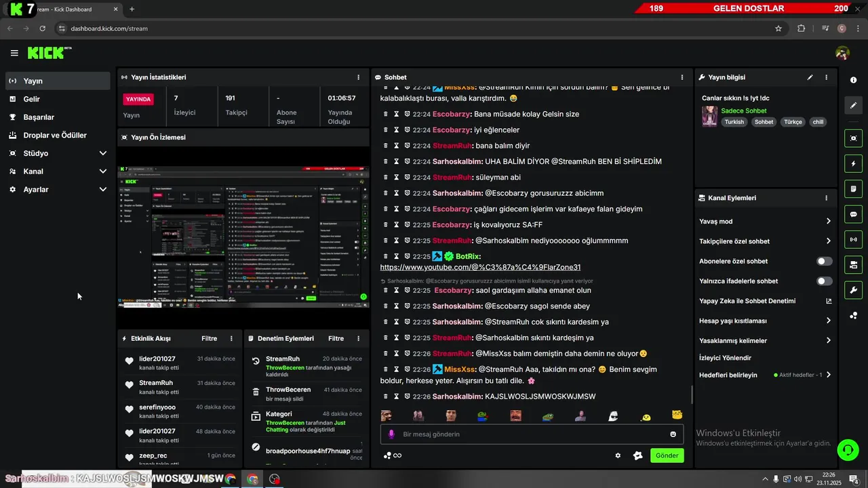This screenshot has width=868, height=488.
Task: Toggle the wrench stream-info widget icon in right rail
Action: (853, 290)
